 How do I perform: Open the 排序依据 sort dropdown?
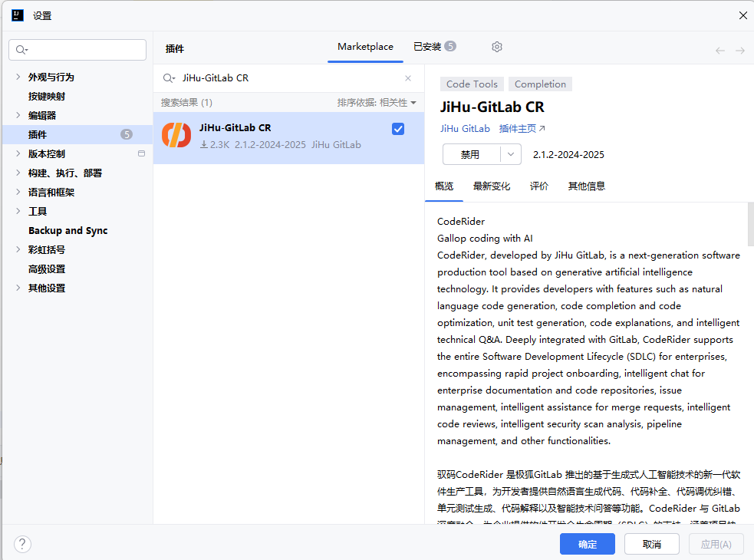[377, 103]
